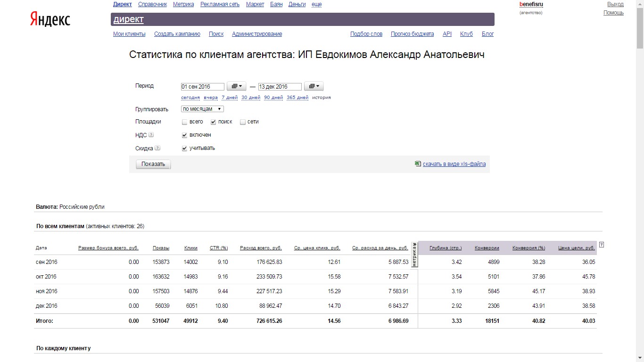The height and width of the screenshot is (362, 644).
Task: Download statistics as xls file
Action: click(454, 164)
